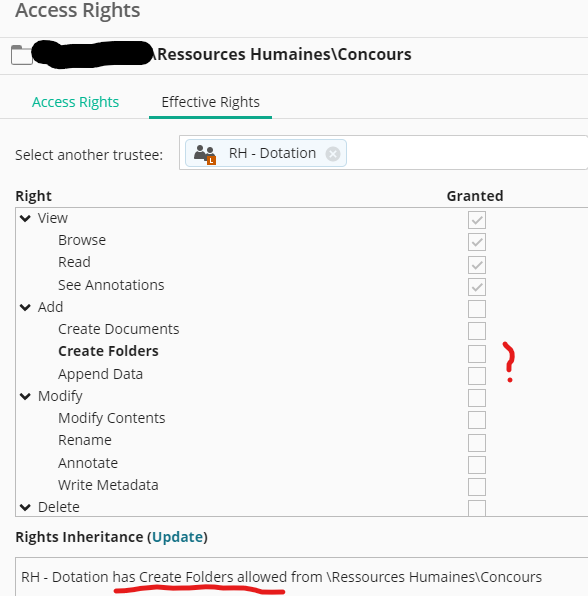
Task: Click inside the trustee selection field
Action: (467, 153)
